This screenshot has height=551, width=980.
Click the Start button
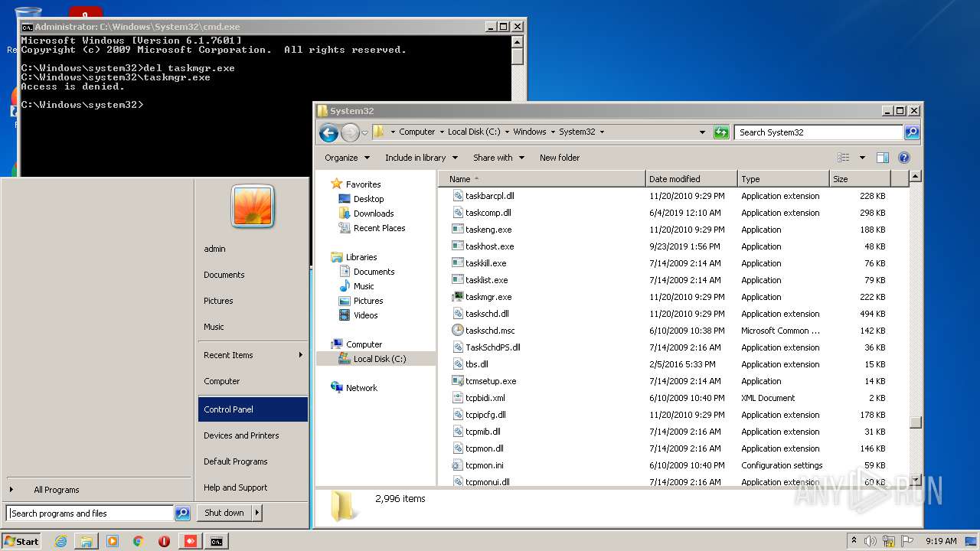click(21, 541)
